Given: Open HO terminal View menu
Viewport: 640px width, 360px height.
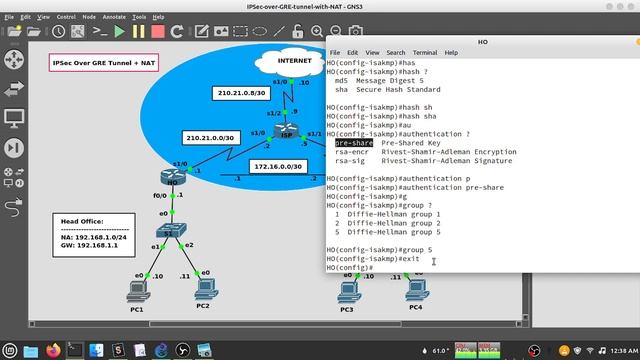Looking at the screenshot, I should [372, 53].
